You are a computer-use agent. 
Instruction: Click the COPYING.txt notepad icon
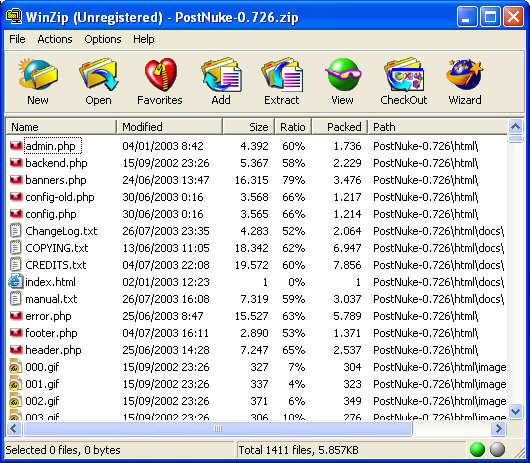(x=15, y=248)
